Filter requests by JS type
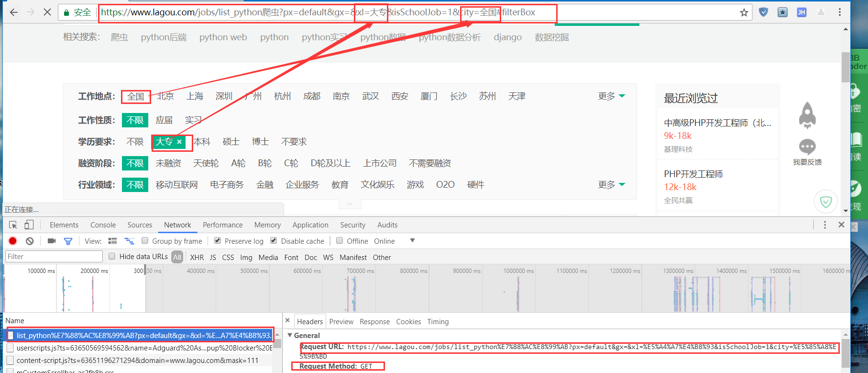 tap(213, 257)
